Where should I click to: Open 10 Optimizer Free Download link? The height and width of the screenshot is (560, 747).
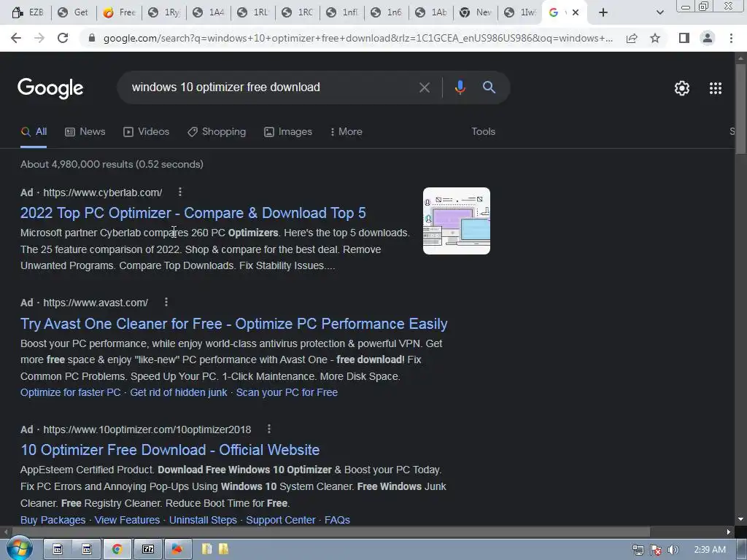170,449
